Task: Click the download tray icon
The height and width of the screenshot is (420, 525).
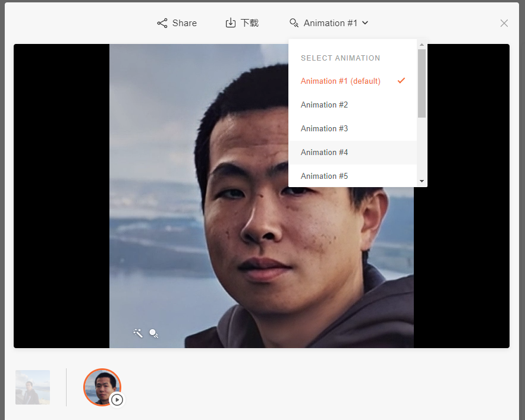Action: pyautogui.click(x=231, y=23)
